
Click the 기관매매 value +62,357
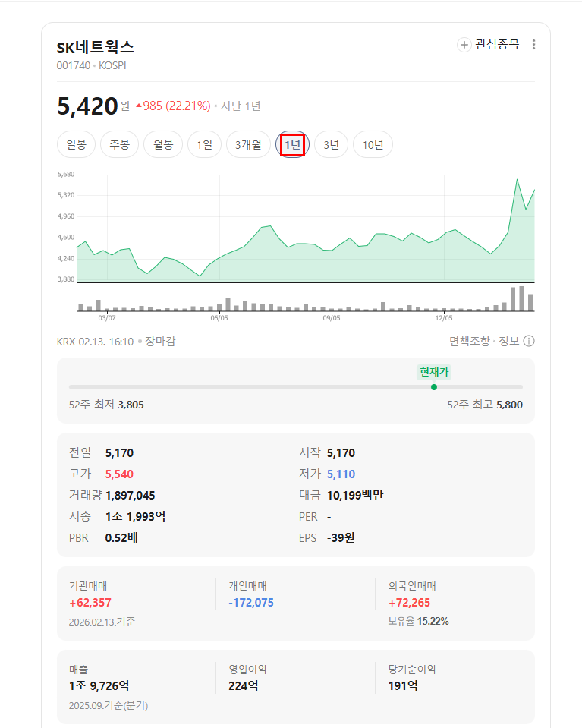90,603
